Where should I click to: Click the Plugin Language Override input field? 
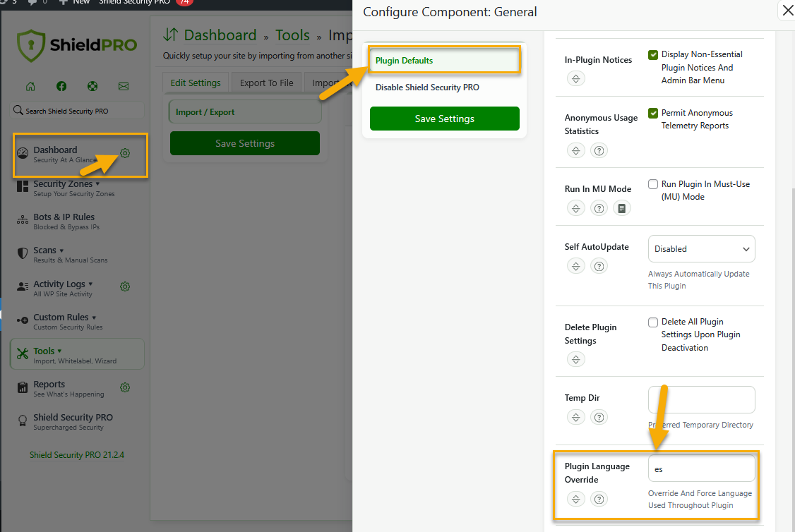click(701, 468)
